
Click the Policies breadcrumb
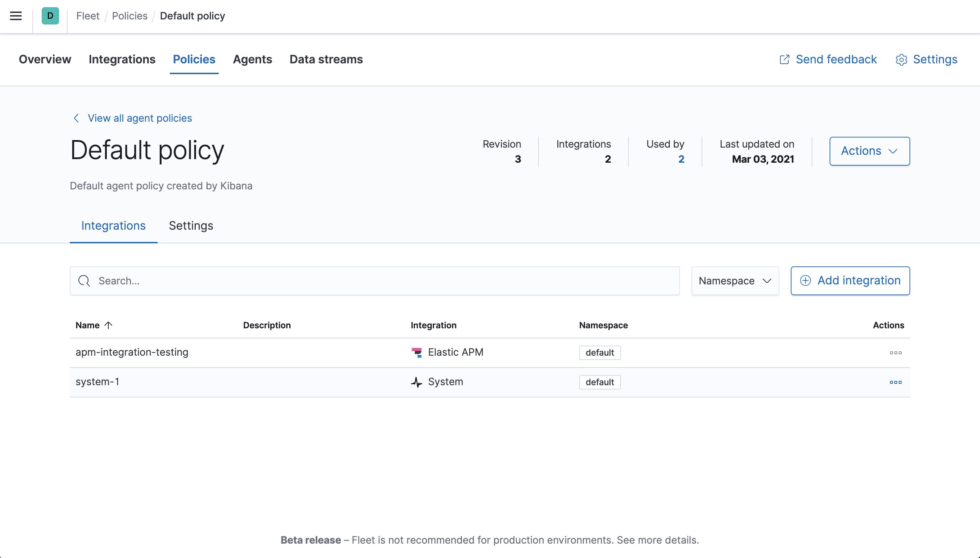tap(130, 16)
